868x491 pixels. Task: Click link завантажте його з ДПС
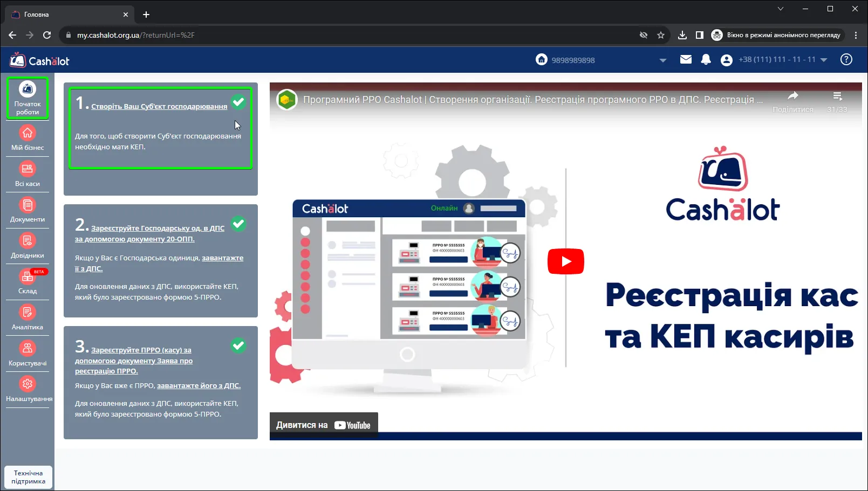click(x=199, y=385)
